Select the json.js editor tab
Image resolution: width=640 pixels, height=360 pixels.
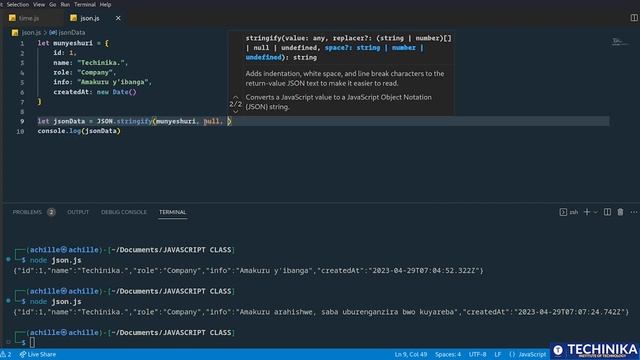(x=90, y=18)
